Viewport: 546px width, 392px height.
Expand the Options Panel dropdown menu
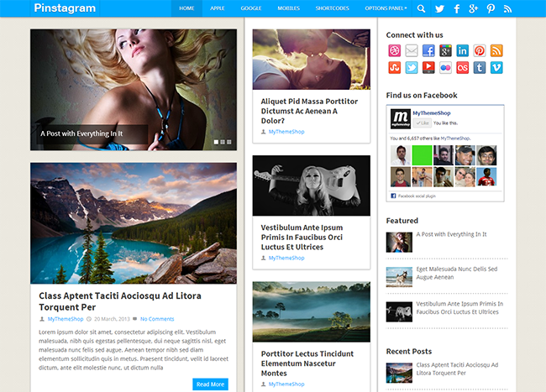tap(386, 8)
